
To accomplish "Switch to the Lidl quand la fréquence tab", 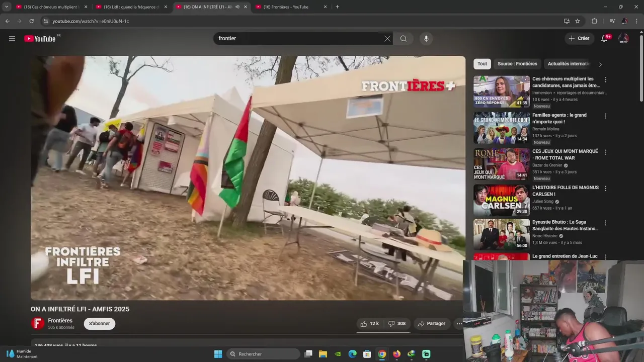I will [132, 7].
